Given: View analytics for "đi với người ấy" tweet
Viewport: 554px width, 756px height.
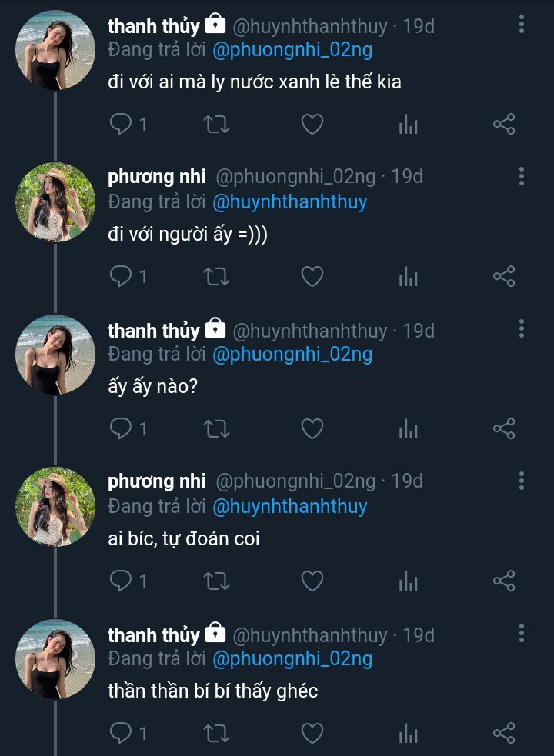Looking at the screenshot, I should [409, 277].
